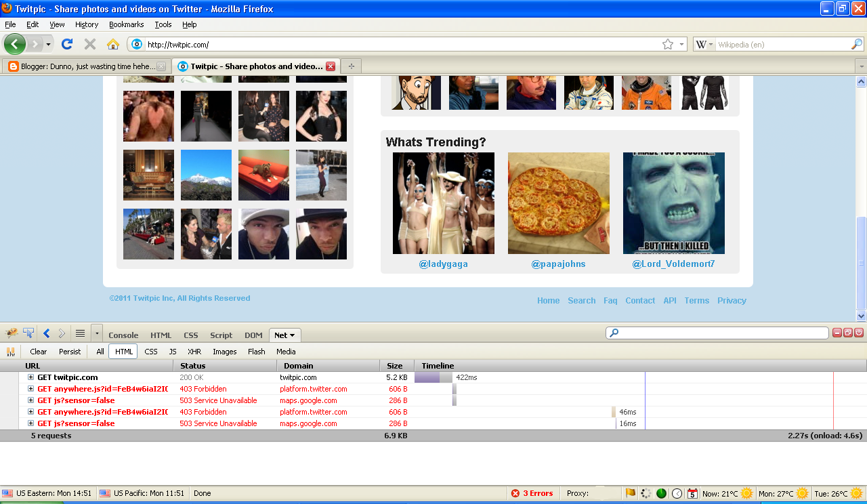This screenshot has width=867, height=504.
Task: Close the Twitpic tab
Action: pos(331,66)
